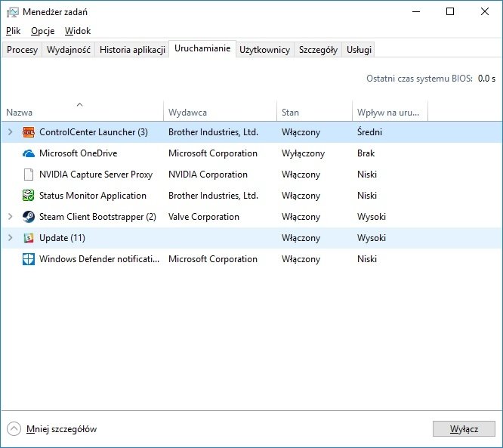Viewport: 503px width, 448px height.
Task: Open the Opcje menu
Action: pos(42,31)
